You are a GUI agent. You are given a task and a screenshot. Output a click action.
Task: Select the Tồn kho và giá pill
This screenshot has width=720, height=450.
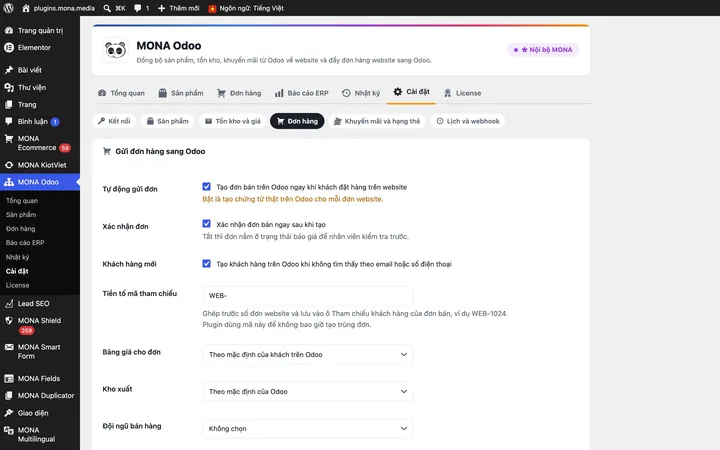(x=233, y=121)
